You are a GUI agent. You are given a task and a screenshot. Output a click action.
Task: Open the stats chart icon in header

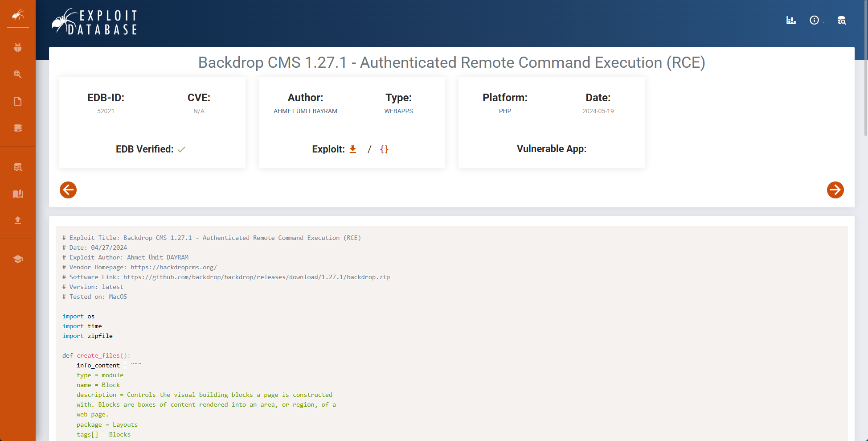[791, 20]
